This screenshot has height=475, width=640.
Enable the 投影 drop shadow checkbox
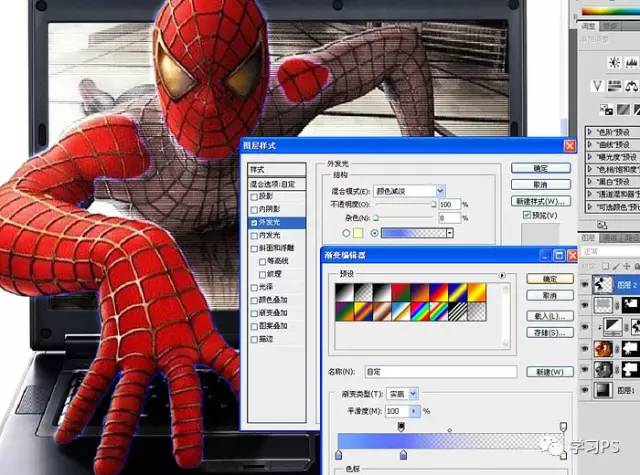[255, 196]
